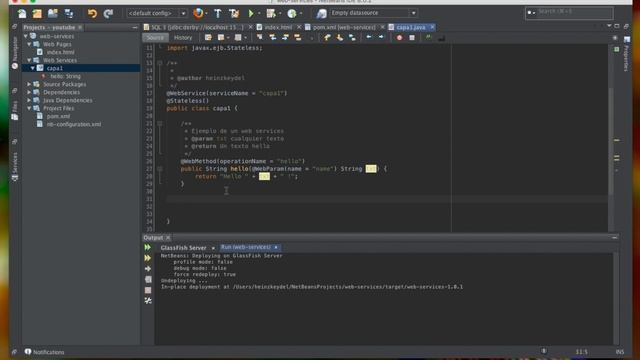Expand the Java Dependencies node
This screenshot has height=360, width=640.
point(29,100)
